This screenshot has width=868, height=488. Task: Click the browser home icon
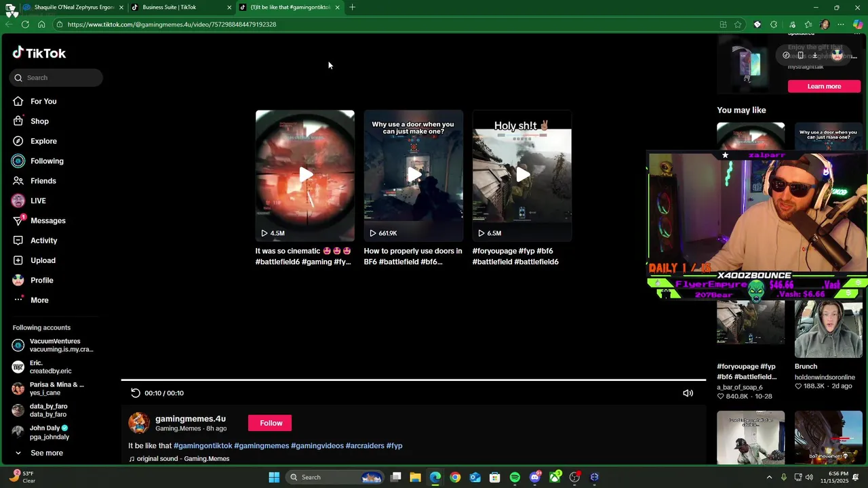41,24
